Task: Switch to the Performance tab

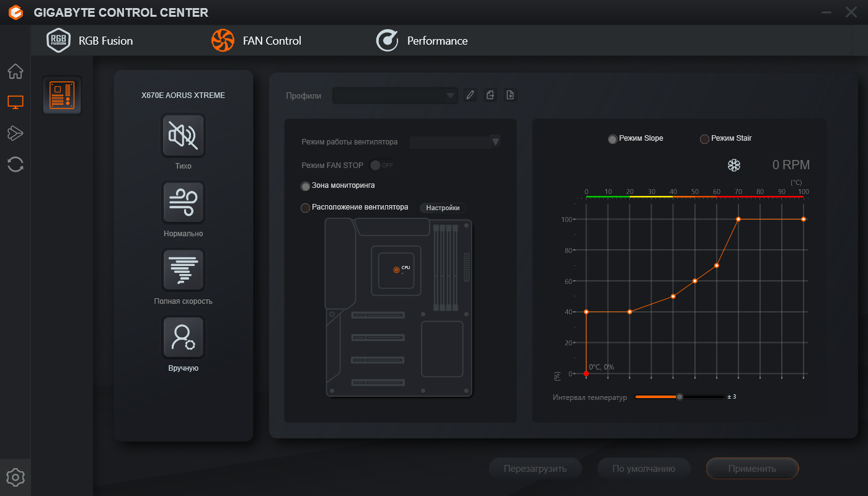Action: click(422, 41)
